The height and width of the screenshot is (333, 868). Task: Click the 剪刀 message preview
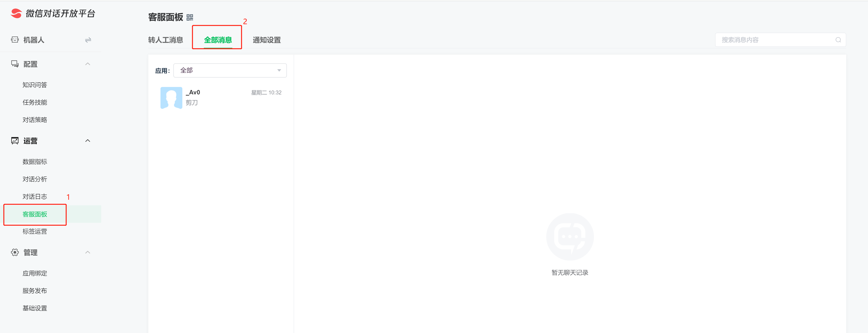click(192, 103)
